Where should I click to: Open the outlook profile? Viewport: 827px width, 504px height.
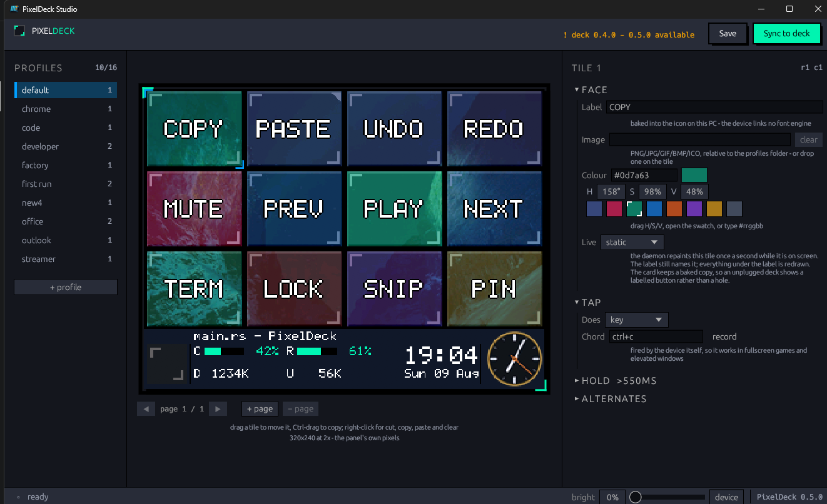(x=66, y=240)
